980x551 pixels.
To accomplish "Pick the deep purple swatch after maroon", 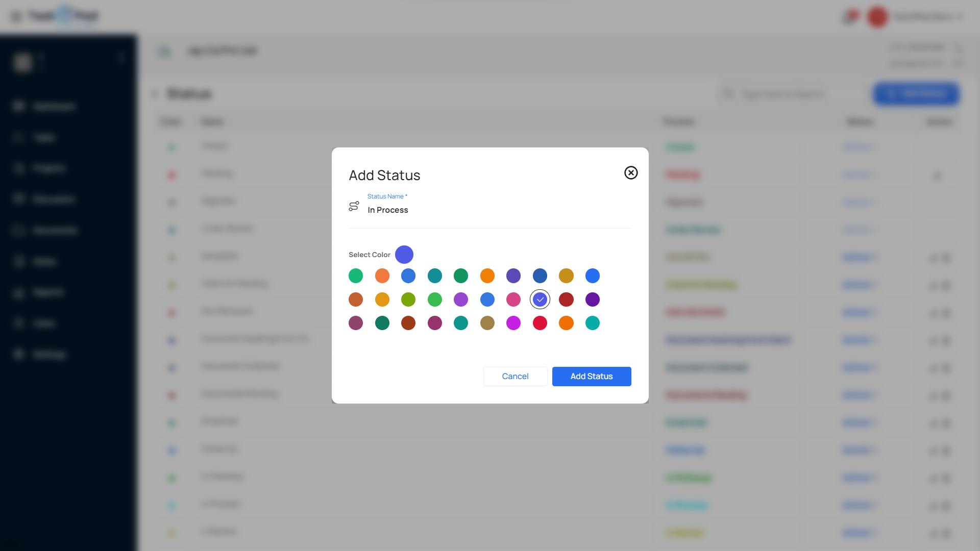I will [593, 299].
